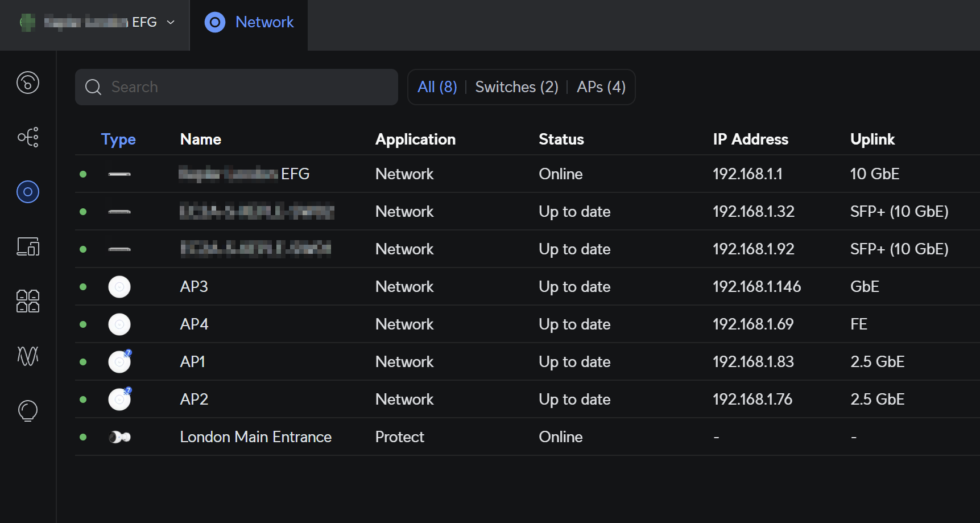Click the AP1 access point device icon

click(119, 362)
